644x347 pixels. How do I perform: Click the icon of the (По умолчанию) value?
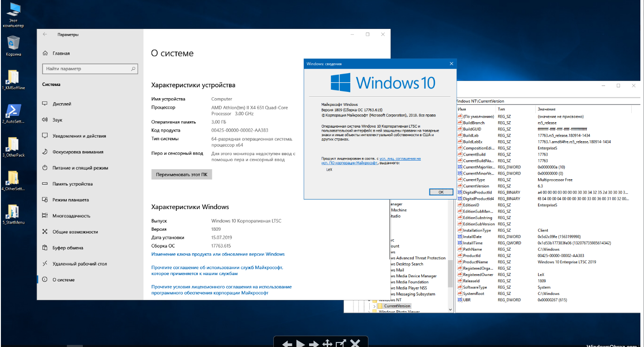460,116
